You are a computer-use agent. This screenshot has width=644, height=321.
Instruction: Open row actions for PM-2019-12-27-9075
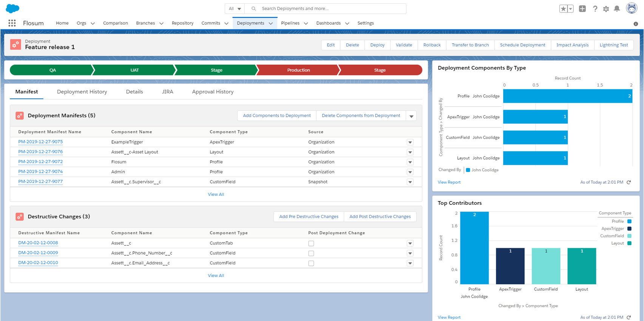[410, 142]
